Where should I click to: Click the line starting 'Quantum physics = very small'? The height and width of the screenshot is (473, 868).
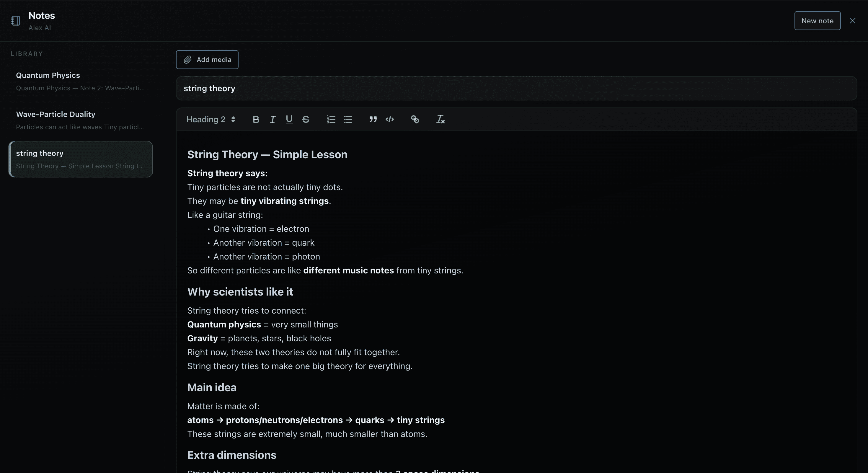pyautogui.click(x=262, y=324)
